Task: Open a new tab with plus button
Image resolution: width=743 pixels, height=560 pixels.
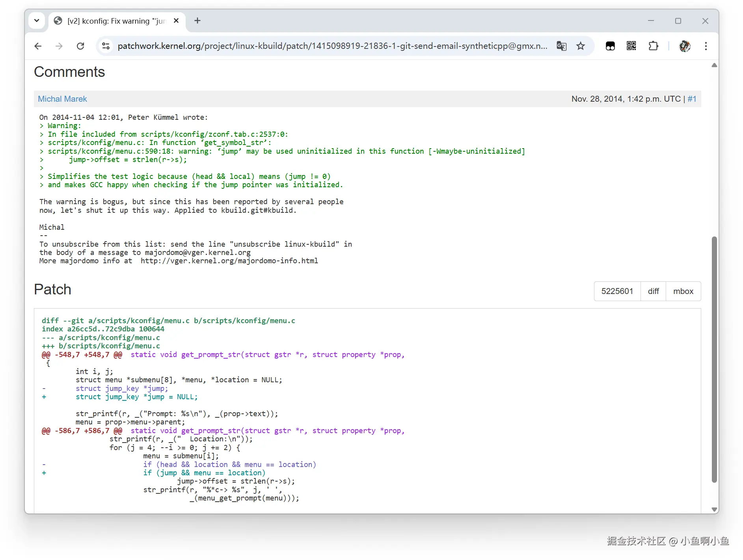Action: click(197, 20)
